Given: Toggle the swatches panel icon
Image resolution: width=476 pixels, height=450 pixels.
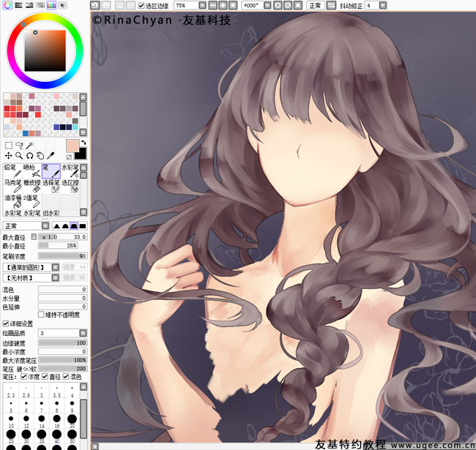Looking at the screenshot, I should click(x=51, y=5).
